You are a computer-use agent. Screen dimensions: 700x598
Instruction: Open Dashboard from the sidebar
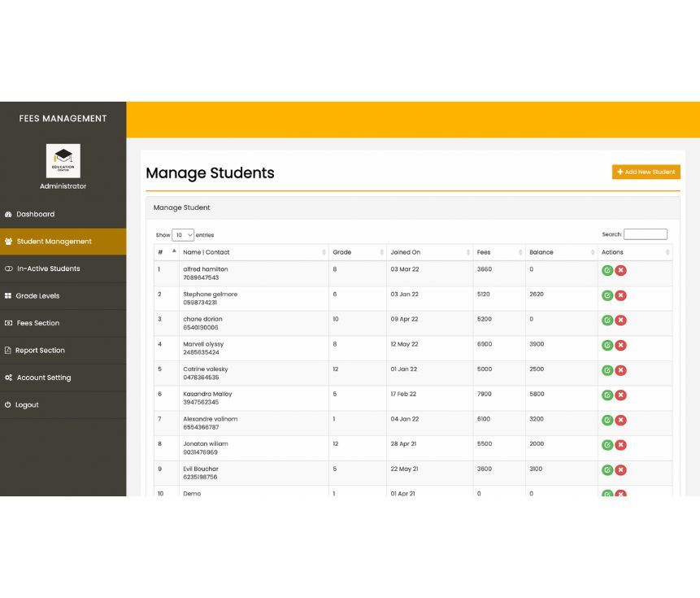36,214
